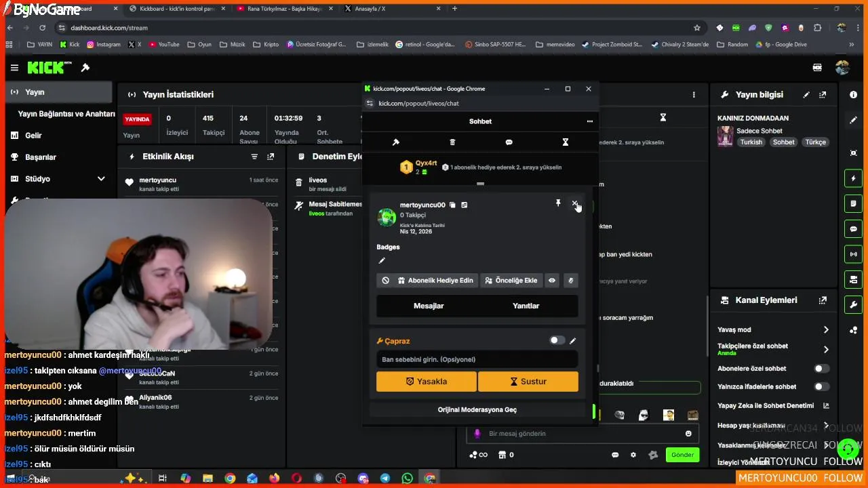Screen dimensions: 868x488
Task: Click the wrench icon in right rail
Action: pos(853,305)
